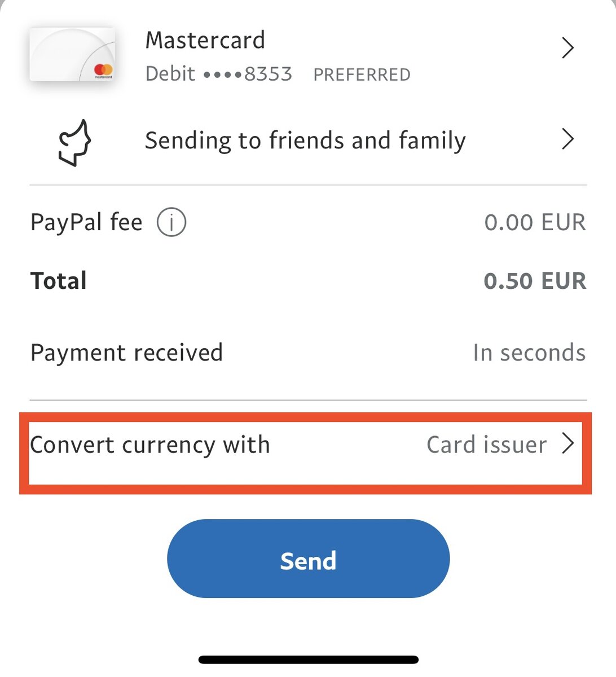Screen dimensions: 616x677
Task: Click the 0.00 EUR fee amount
Action: tap(535, 222)
